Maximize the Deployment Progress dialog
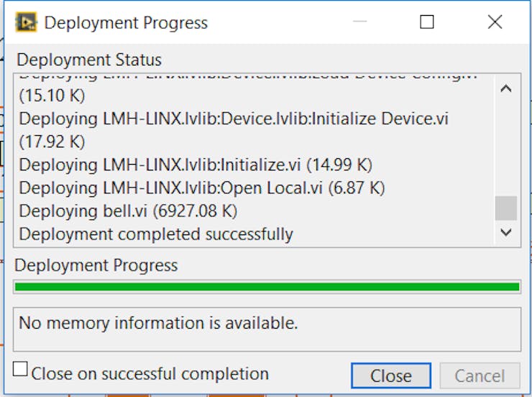 427,22
